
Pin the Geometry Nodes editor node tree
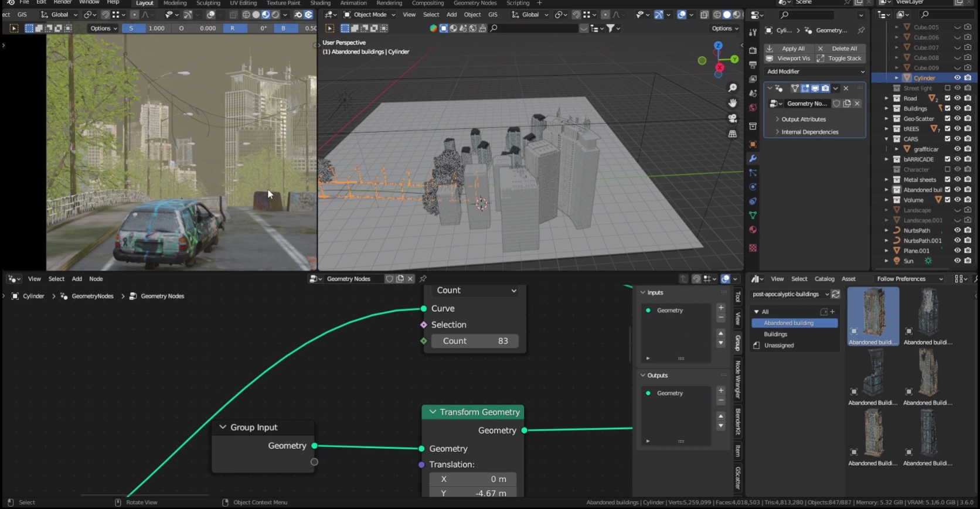coord(423,279)
